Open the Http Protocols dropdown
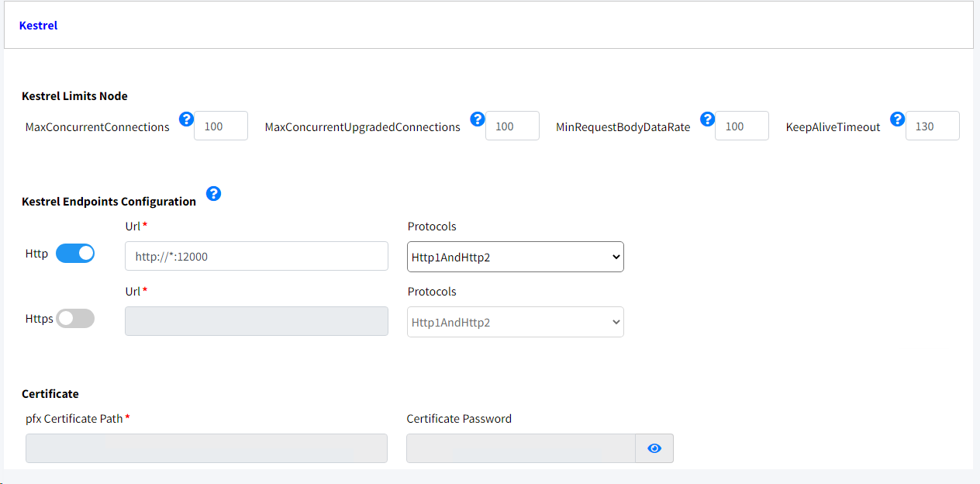The height and width of the screenshot is (484, 980). coord(516,258)
